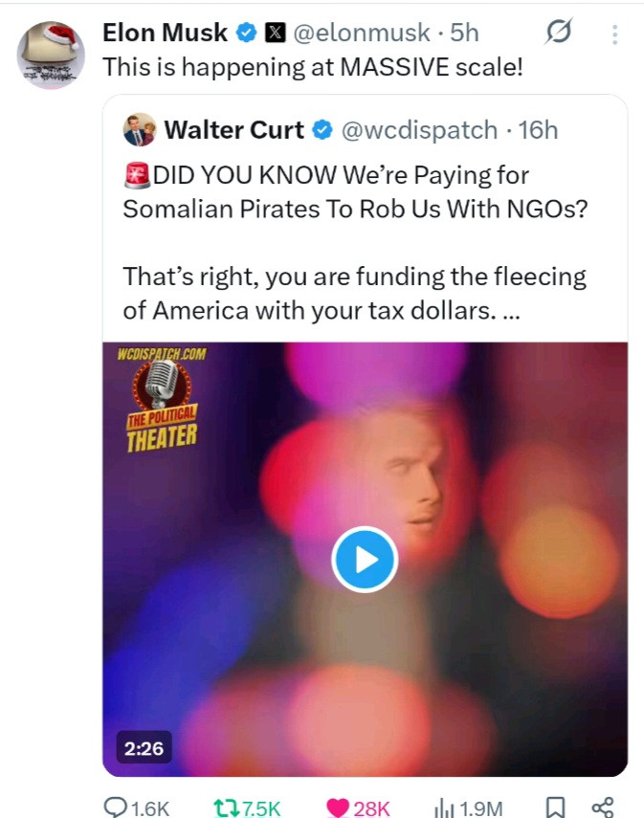Open Walter Curt's small profile avatar

click(x=140, y=129)
